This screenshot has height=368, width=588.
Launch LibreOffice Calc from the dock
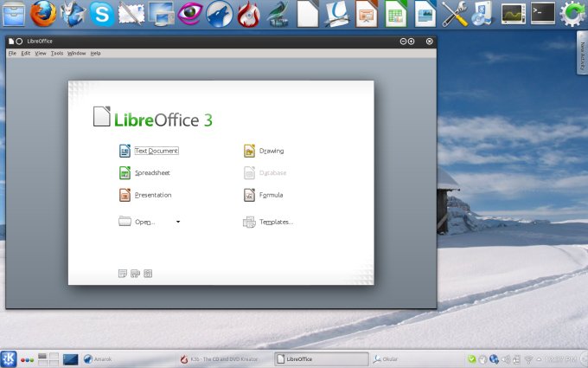pos(396,14)
